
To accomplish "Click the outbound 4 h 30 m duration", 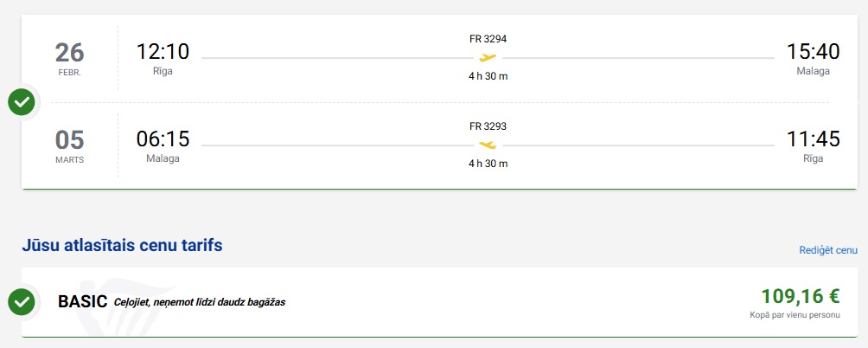I will [x=488, y=76].
